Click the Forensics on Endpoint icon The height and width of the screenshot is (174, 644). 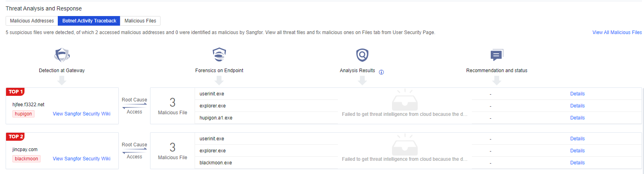[219, 55]
